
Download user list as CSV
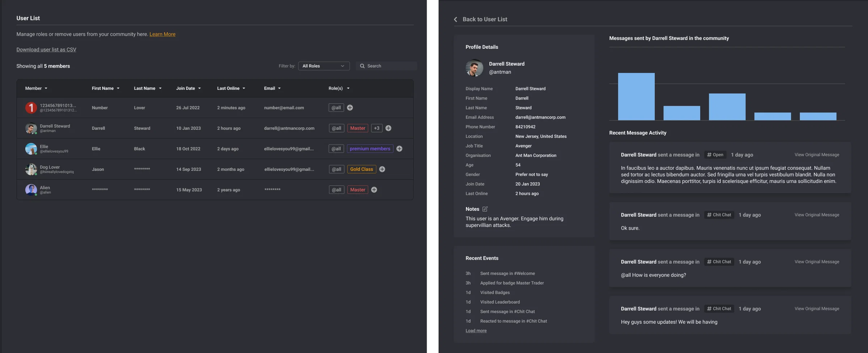coord(46,50)
